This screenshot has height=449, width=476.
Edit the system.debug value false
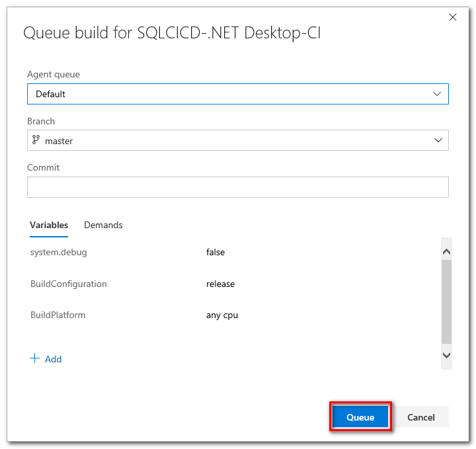pos(216,252)
